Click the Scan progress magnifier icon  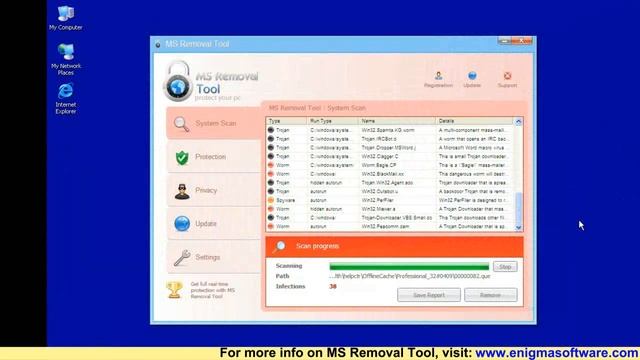click(x=280, y=246)
